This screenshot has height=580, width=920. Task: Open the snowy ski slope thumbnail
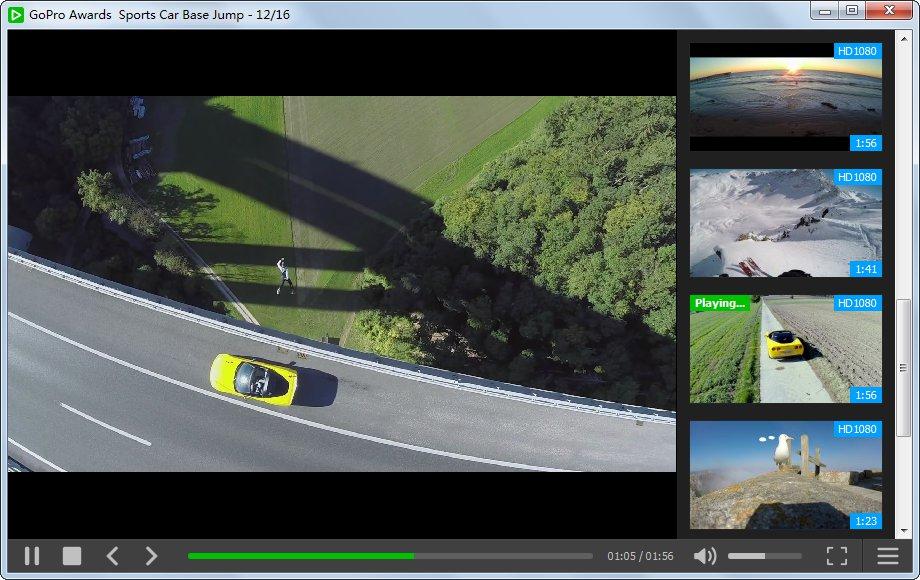click(x=786, y=223)
